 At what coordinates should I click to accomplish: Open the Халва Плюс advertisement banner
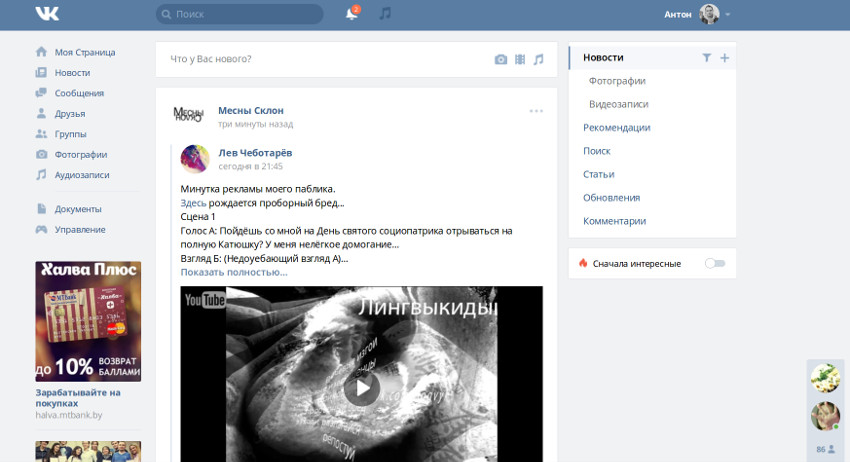(88, 321)
